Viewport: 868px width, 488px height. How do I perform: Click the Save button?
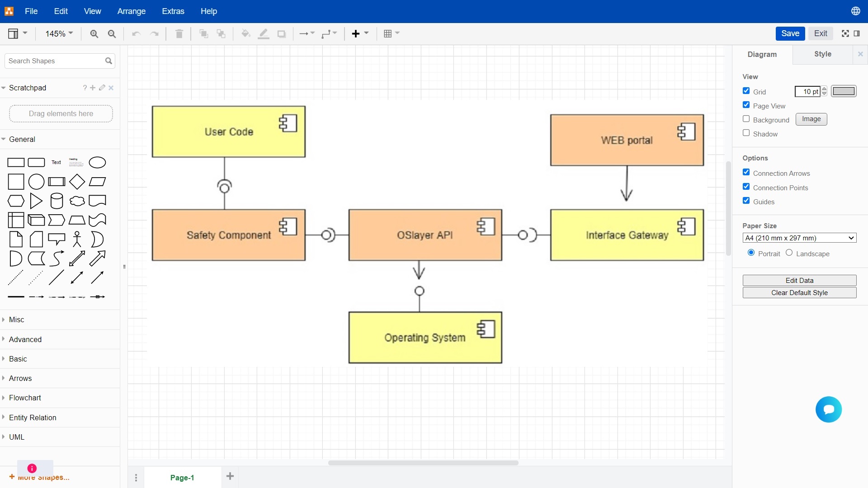(790, 33)
